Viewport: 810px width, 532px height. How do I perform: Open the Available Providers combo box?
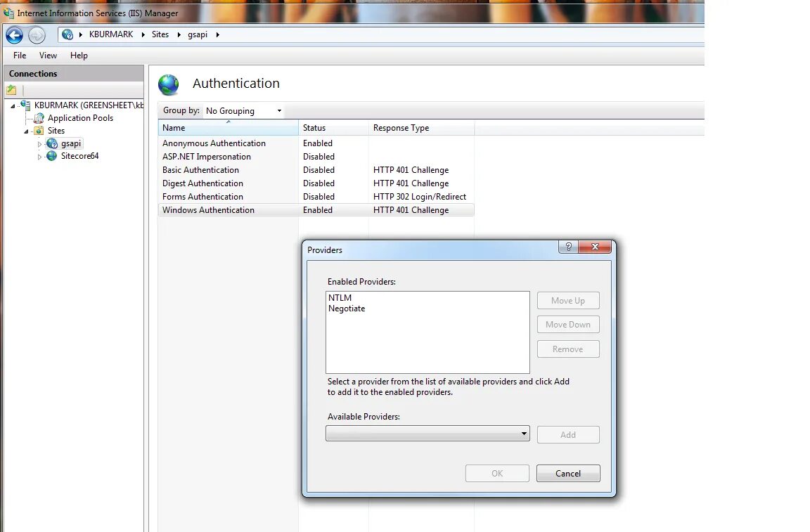point(427,434)
